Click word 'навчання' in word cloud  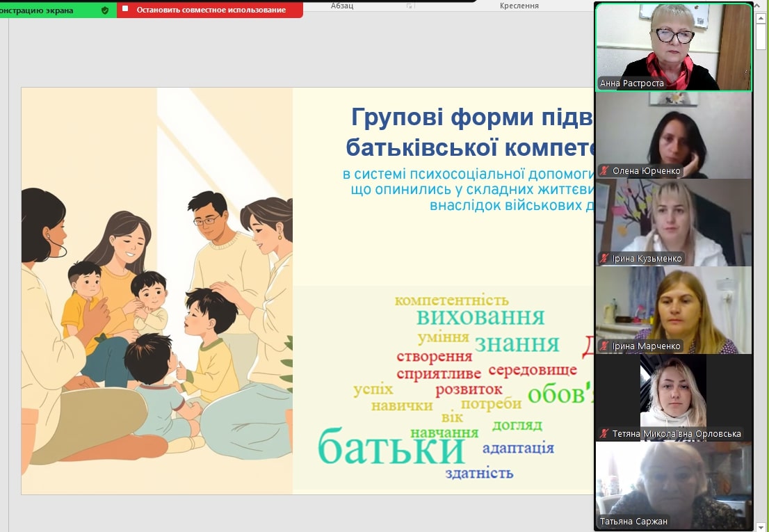(444, 433)
